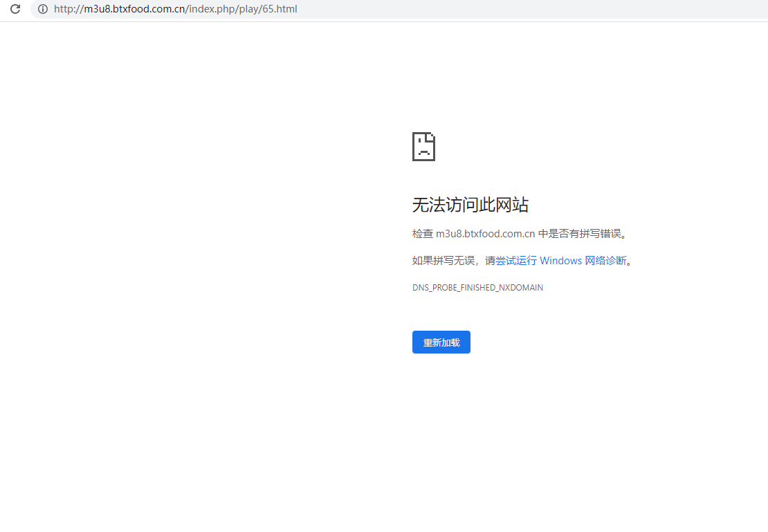The image size is (768, 532).
Task: Open the 尝试运行 Windows 网络诊断 link
Action: pyautogui.click(x=560, y=261)
